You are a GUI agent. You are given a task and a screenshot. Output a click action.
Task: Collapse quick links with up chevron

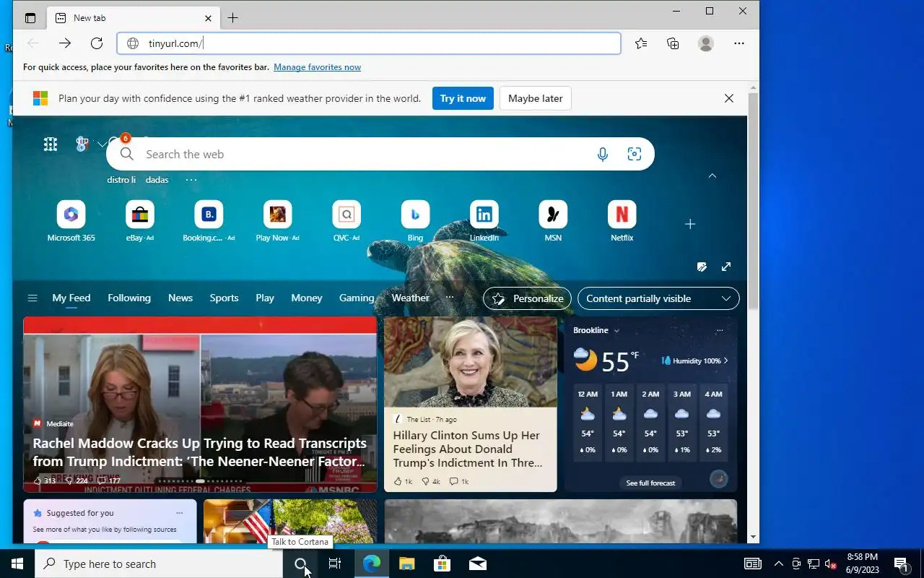(x=712, y=176)
